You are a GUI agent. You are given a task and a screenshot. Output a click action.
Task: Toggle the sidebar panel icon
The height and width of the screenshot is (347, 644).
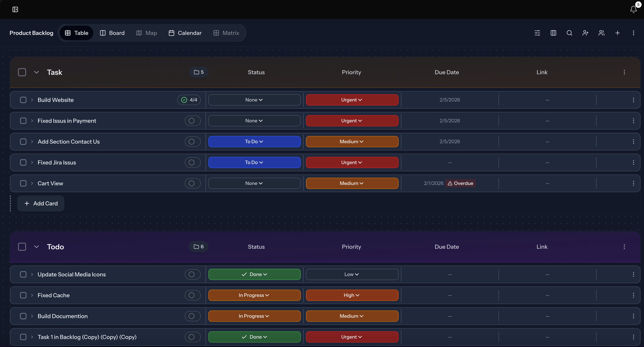pyautogui.click(x=15, y=9)
